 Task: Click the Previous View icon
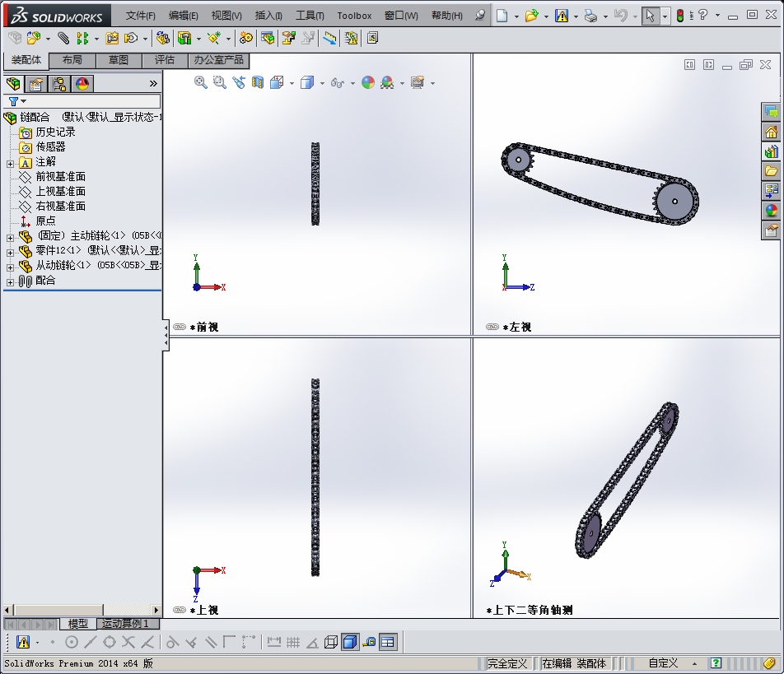click(x=239, y=82)
